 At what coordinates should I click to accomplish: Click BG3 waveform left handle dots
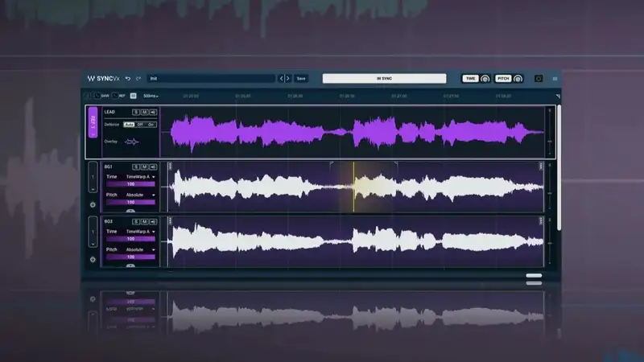click(170, 220)
